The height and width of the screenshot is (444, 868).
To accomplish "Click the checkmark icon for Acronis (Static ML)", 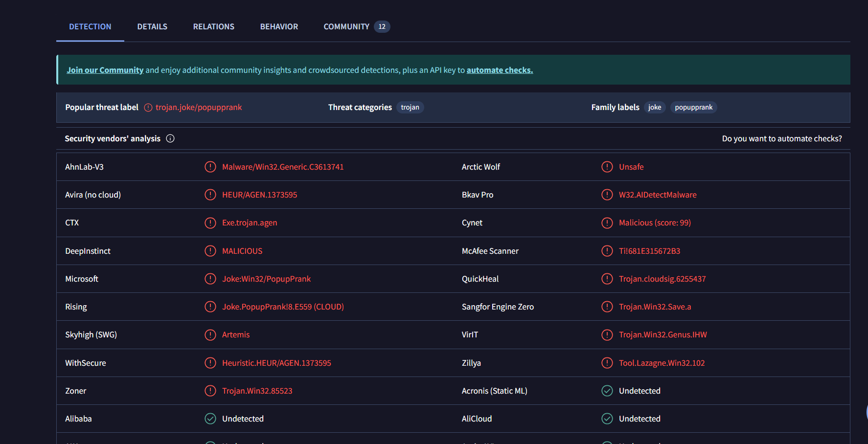I will tap(607, 391).
